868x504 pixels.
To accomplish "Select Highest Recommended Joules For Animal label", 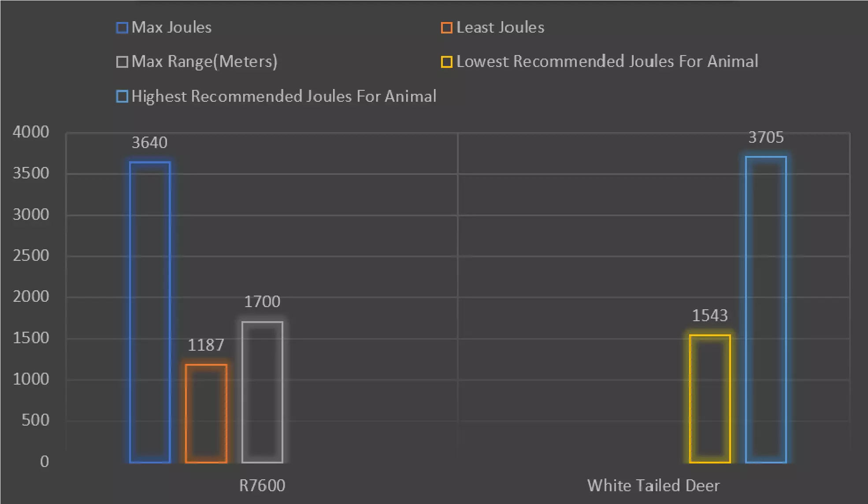I will click(284, 96).
